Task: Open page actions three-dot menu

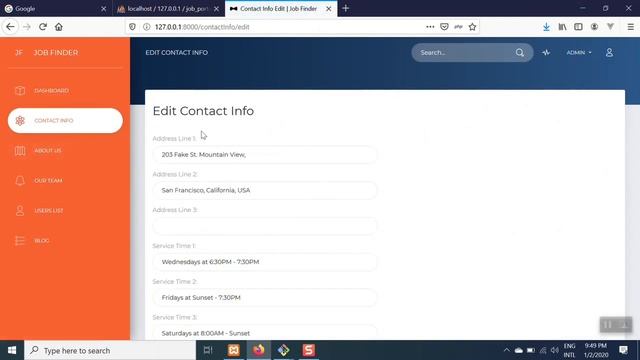Action: click(x=430, y=27)
